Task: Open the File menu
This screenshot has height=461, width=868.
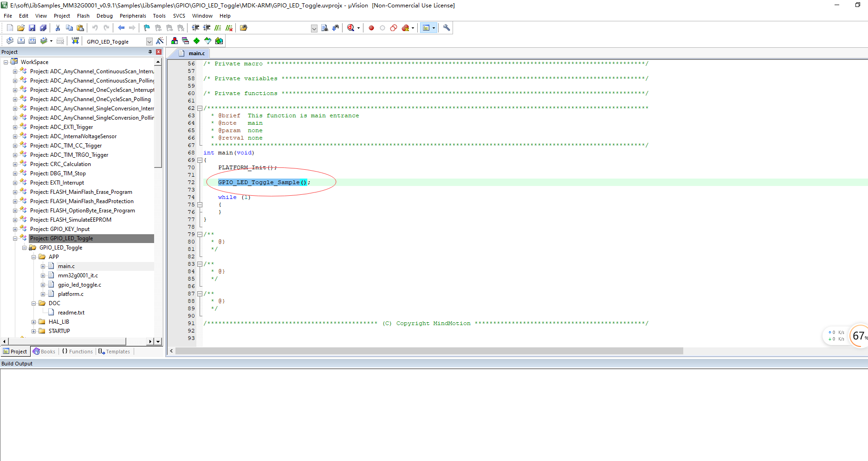Action: click(x=8, y=16)
